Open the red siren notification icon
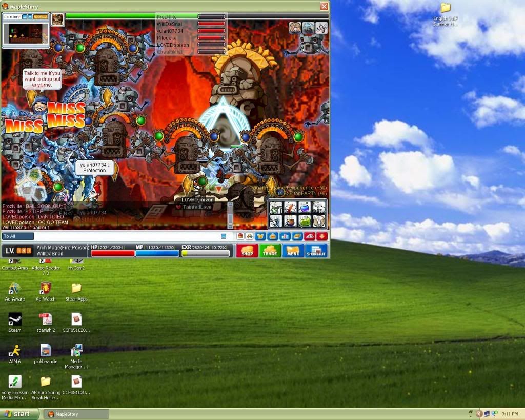 click(x=240, y=236)
